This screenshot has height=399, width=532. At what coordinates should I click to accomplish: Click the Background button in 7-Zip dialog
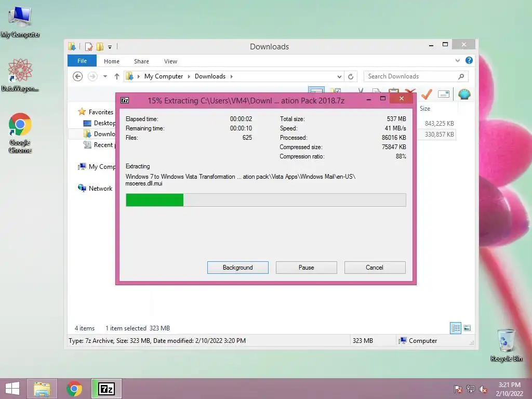(237, 268)
